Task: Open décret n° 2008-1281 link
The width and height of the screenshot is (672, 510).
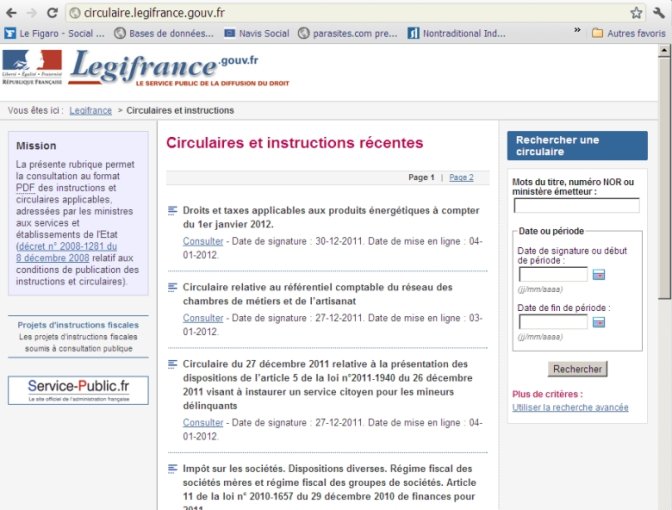Action: (x=66, y=252)
